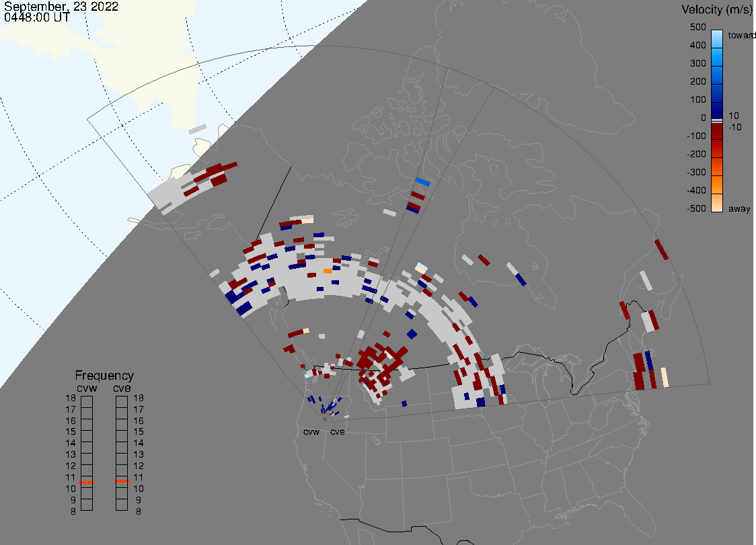Click the date text "September, 23 2022"
Viewport: 756px width, 545px height.
61,6
